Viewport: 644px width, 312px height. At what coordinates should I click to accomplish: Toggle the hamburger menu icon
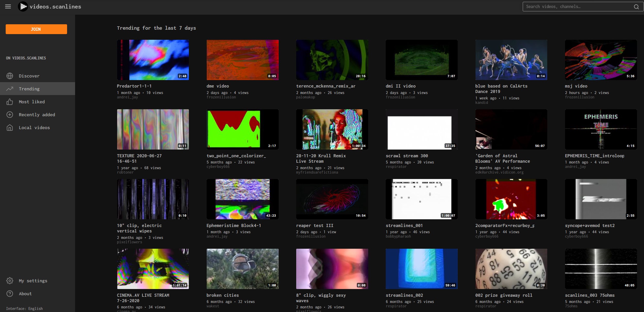[x=8, y=6]
